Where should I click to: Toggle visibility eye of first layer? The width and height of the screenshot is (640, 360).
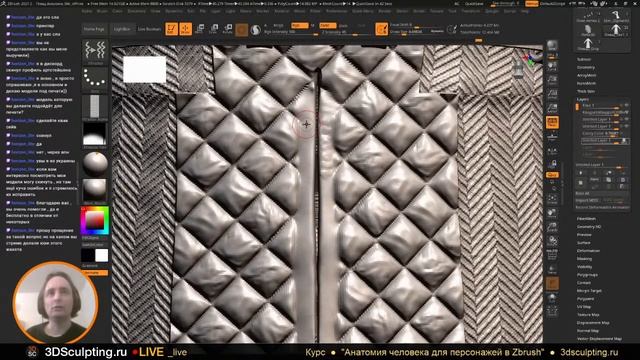click(x=626, y=105)
